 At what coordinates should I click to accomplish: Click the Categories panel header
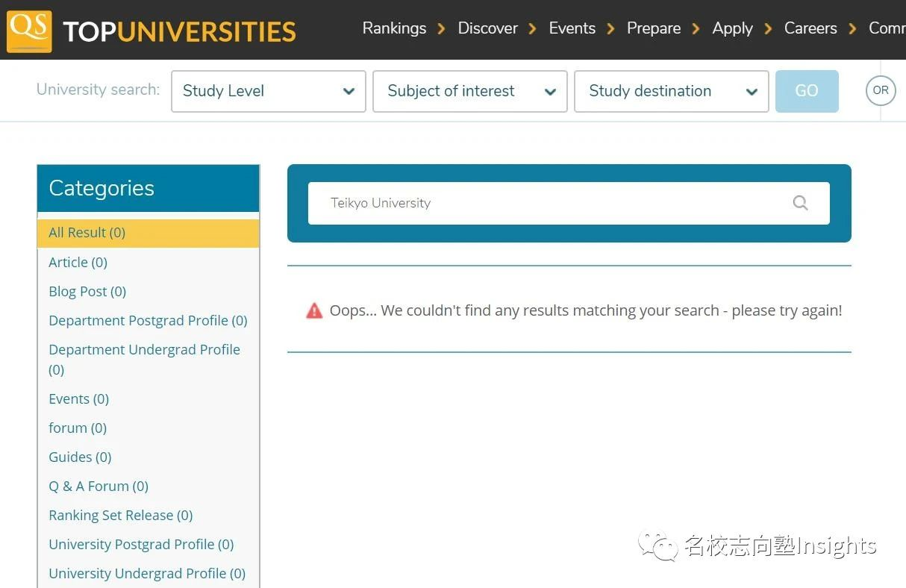[149, 188]
